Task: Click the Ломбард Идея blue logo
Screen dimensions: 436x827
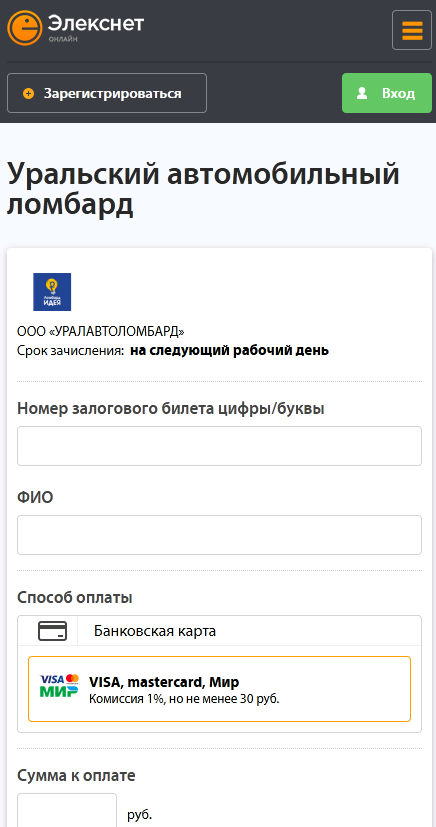Action: point(52,292)
